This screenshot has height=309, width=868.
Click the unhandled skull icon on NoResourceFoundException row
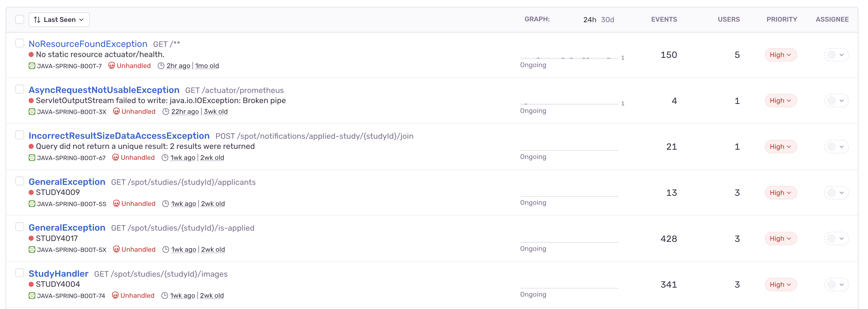(x=112, y=65)
